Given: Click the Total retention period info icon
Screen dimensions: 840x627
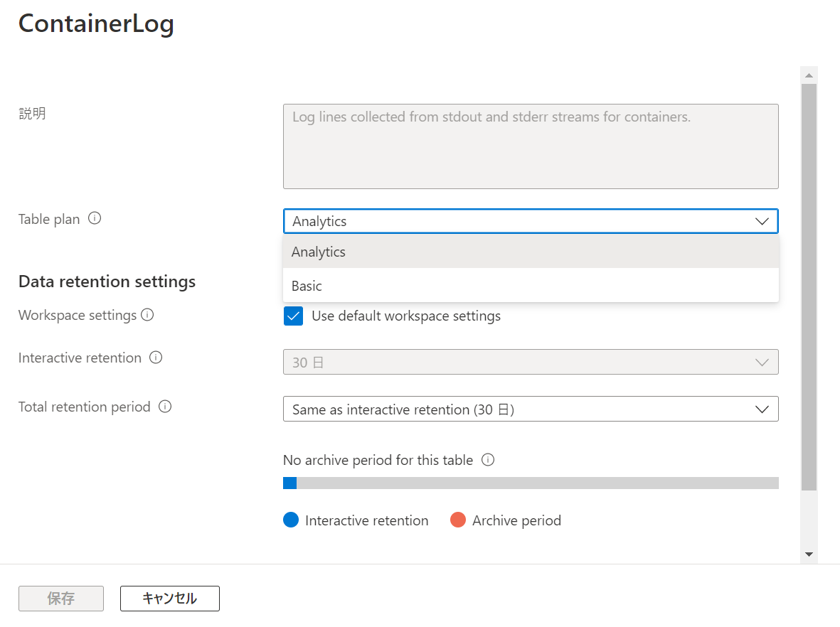Looking at the screenshot, I should click(164, 407).
